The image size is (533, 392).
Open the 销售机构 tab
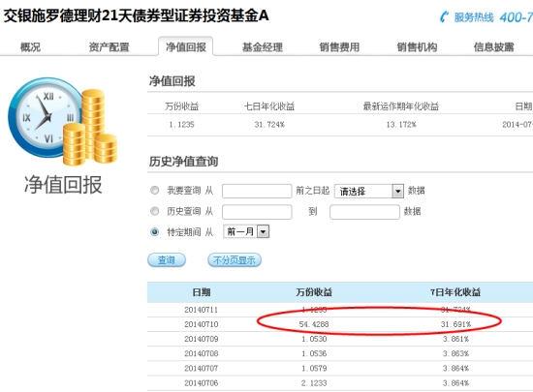(x=417, y=46)
